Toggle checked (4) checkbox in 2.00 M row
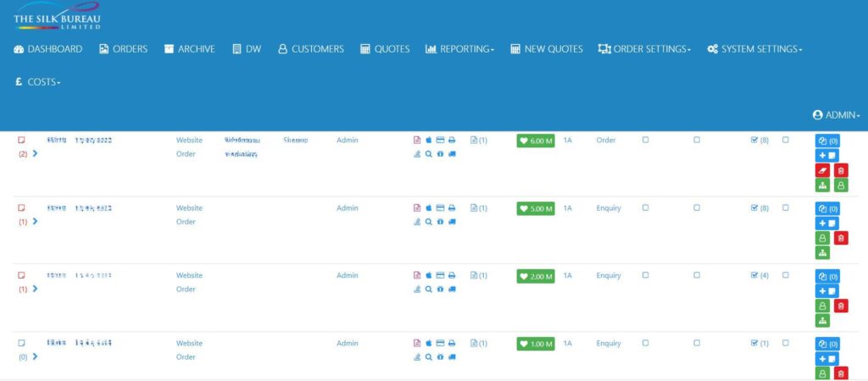The height and width of the screenshot is (381, 868). pyautogui.click(x=754, y=275)
